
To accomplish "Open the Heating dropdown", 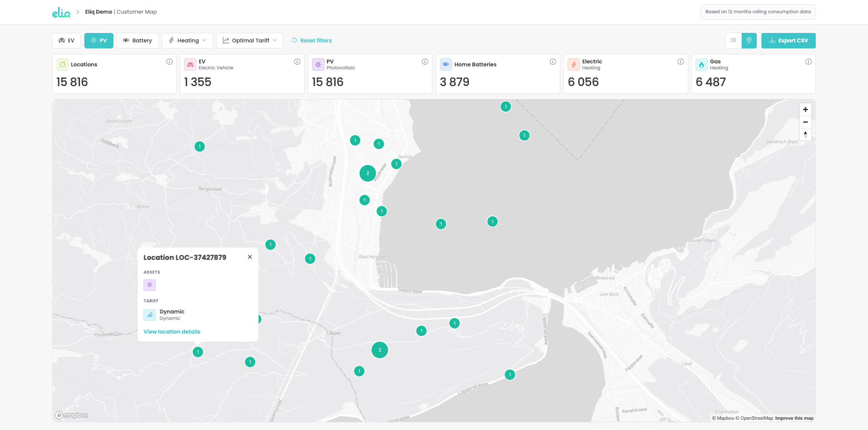I will [x=187, y=41].
